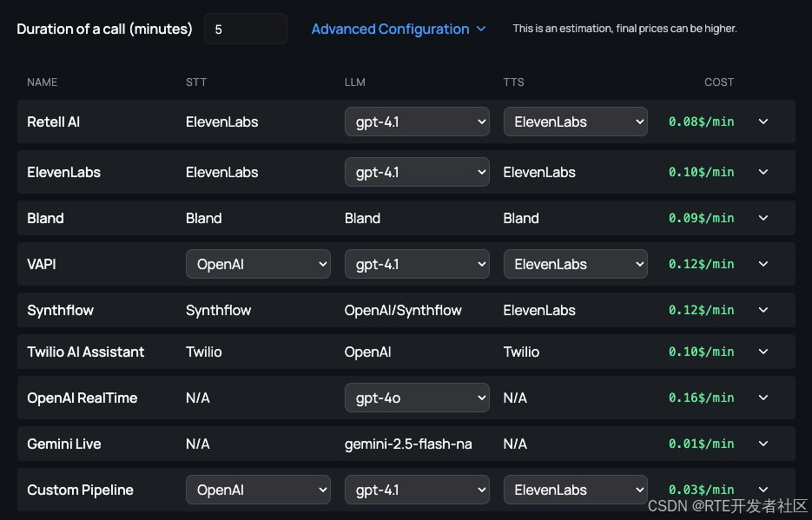
Task: Select the Retell AI name cell
Action: pos(53,122)
